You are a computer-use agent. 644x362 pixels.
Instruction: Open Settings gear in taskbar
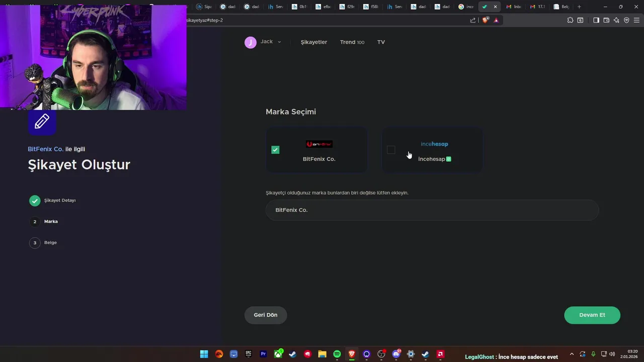click(x=411, y=354)
